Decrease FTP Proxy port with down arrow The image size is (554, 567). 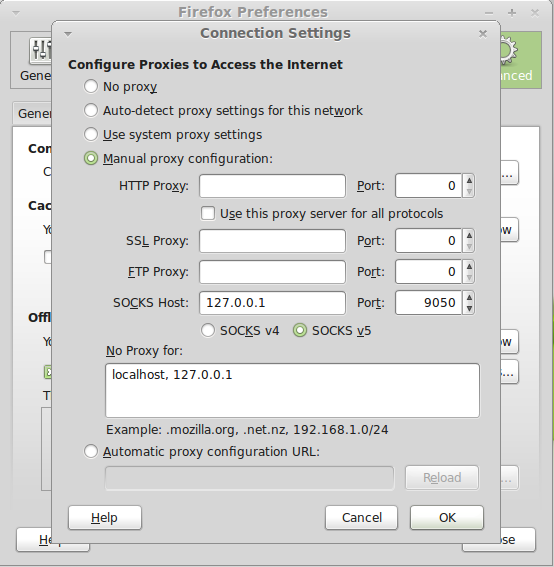click(x=469, y=278)
